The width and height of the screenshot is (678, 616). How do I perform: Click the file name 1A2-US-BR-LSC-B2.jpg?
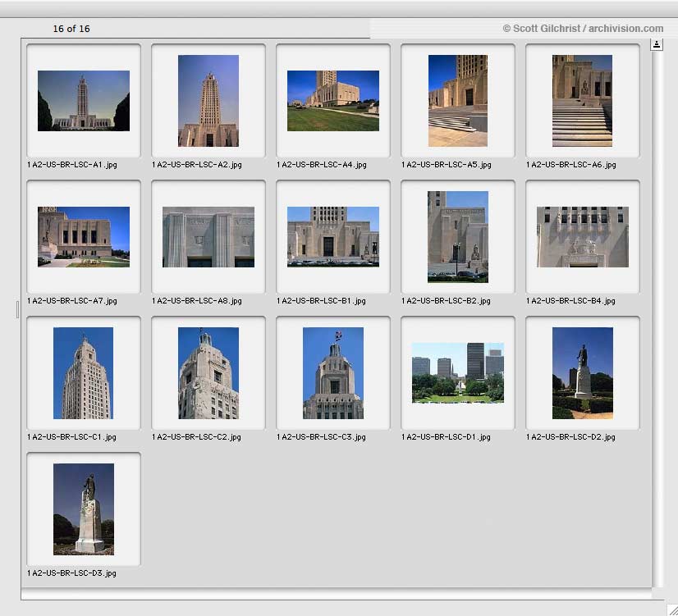(x=446, y=301)
